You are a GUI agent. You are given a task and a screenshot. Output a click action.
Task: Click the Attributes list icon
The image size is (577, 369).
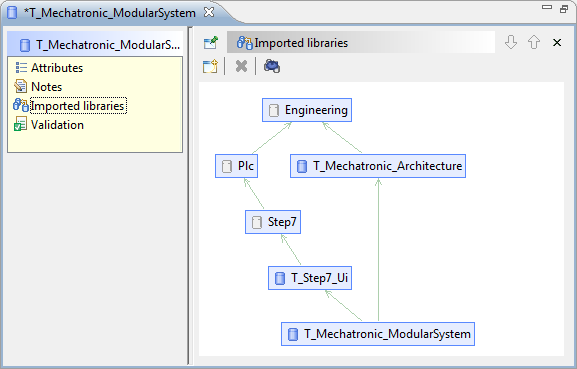pos(21,68)
